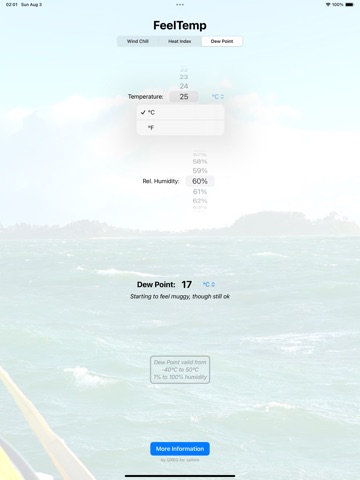
Task: Select 62% in the humidity picker
Action: point(200,201)
